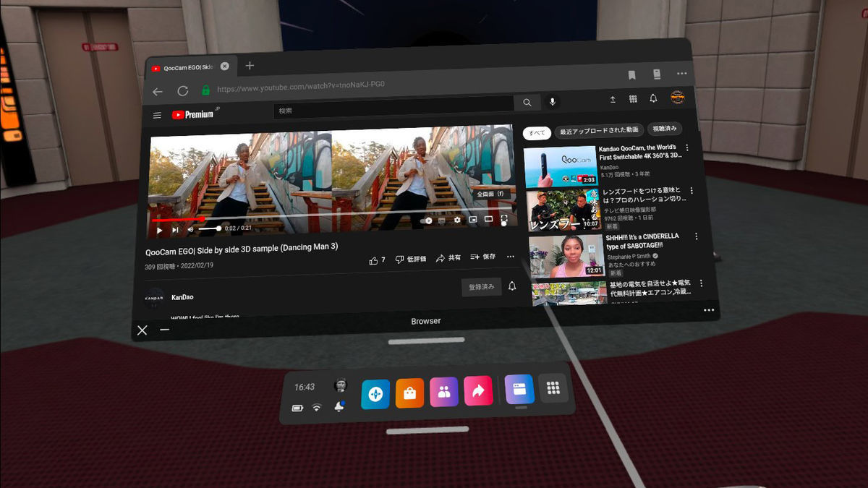Adjust the video volume slider
Viewport: 868px width, 488px height.
tap(210, 228)
